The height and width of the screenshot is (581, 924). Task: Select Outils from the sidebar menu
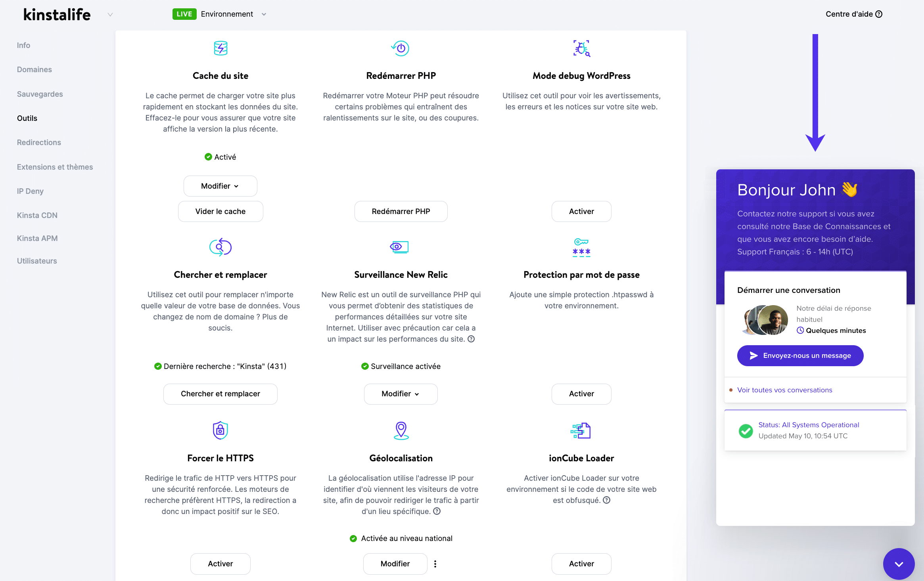click(x=27, y=118)
